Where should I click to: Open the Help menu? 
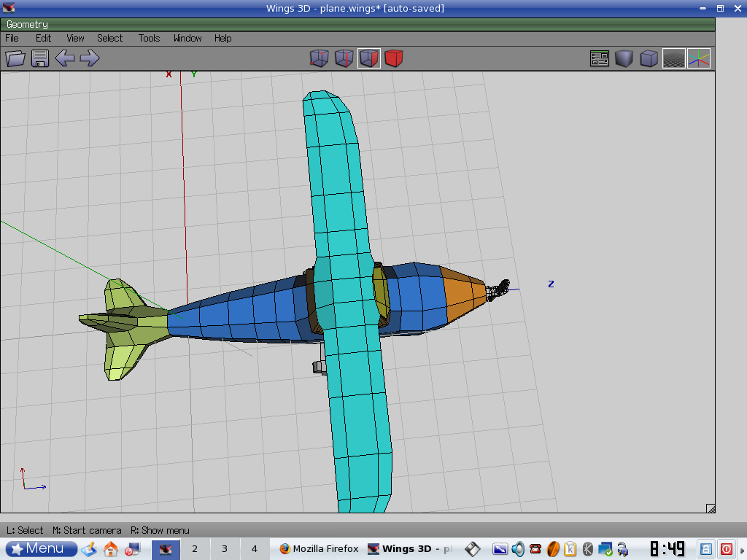tap(222, 38)
